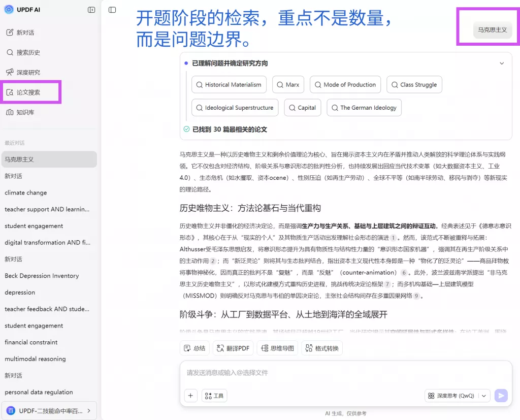Select the 思维导图 mind map button
520x420 pixels.
[277, 348]
